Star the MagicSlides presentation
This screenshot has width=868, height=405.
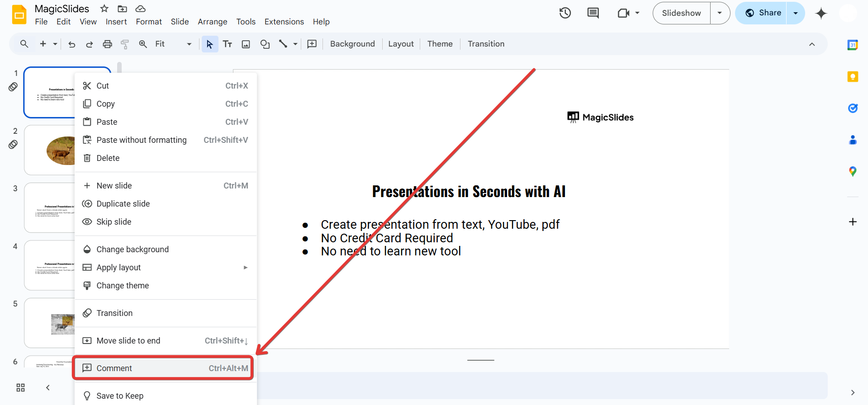tap(104, 9)
